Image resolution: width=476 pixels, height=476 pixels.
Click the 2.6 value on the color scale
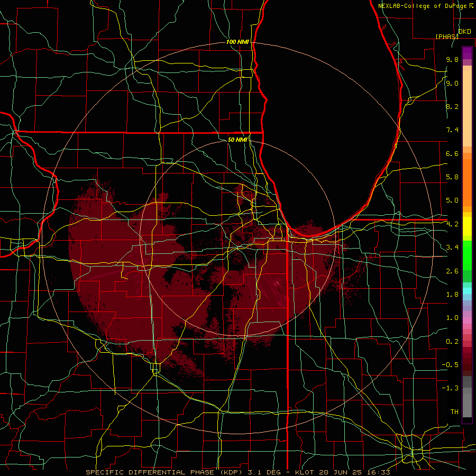tap(452, 271)
